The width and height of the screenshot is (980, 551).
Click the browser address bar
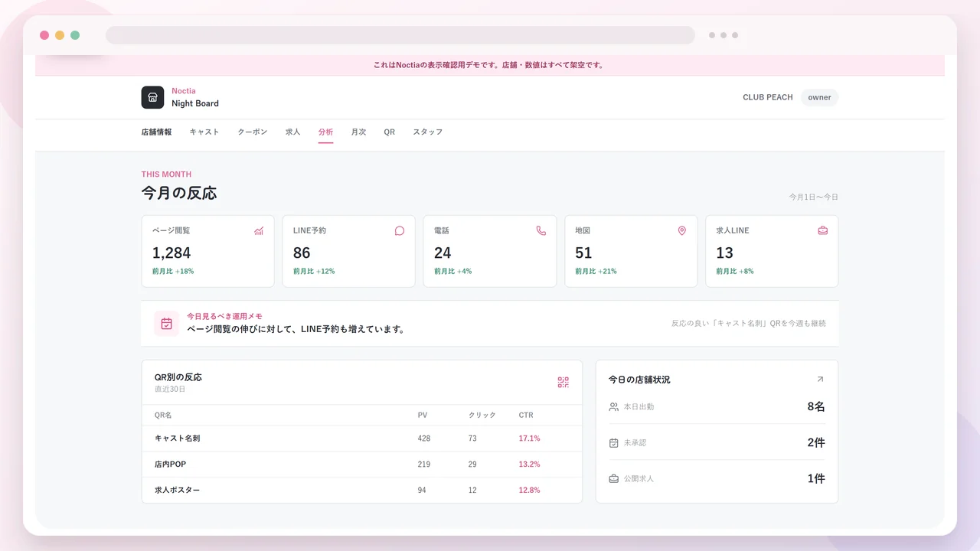coord(400,35)
